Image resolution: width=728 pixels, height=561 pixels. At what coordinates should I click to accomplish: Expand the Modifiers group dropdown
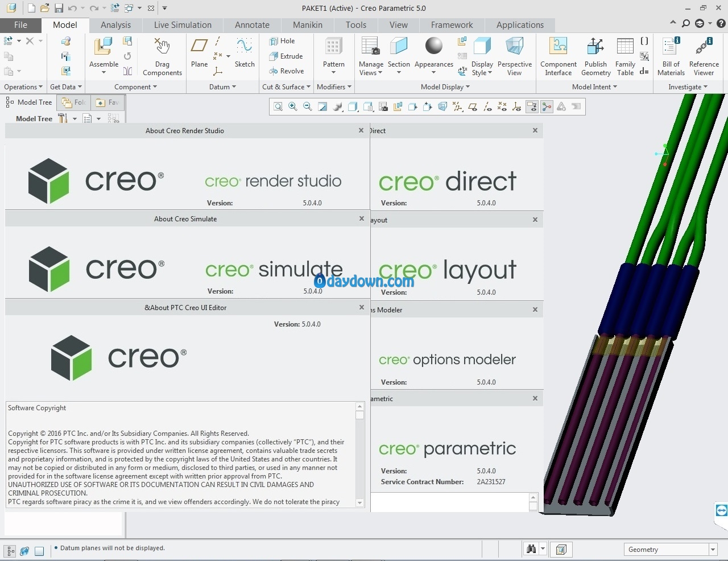click(x=334, y=87)
